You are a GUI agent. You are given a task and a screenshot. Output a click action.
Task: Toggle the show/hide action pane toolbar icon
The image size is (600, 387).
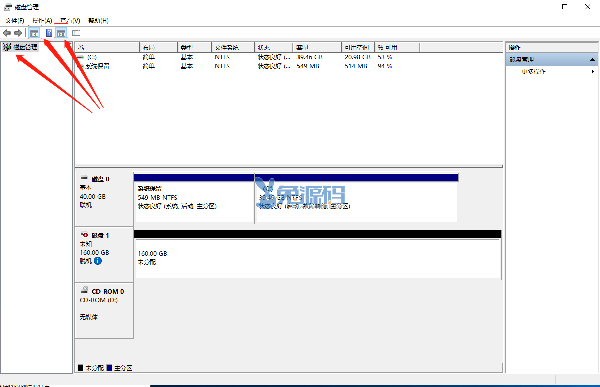tap(61, 33)
